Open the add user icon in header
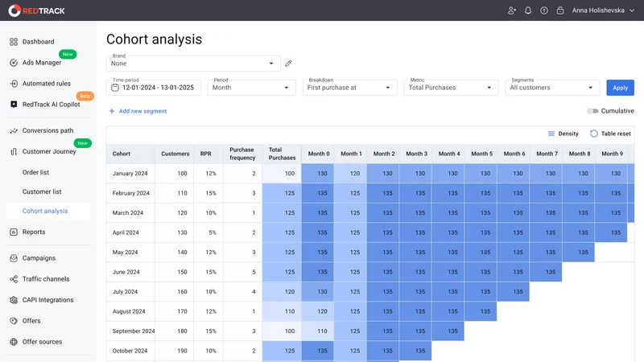The width and height of the screenshot is (644, 362). click(x=512, y=10)
